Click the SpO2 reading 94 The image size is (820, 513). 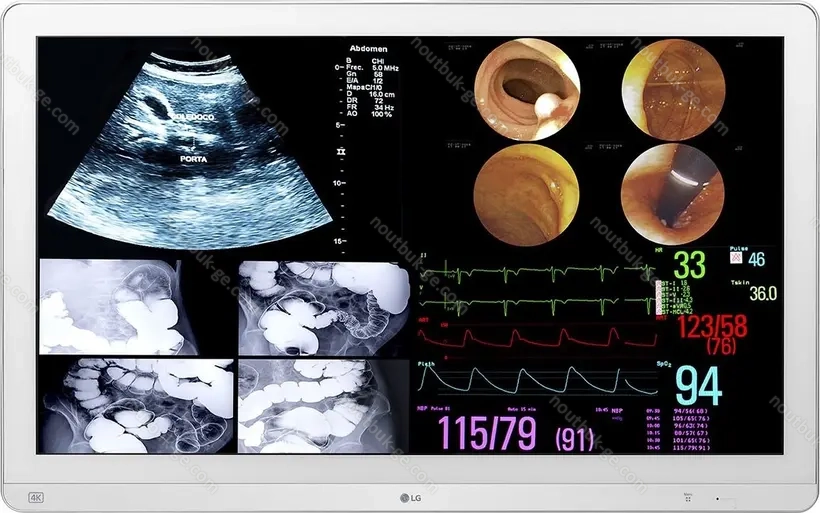[x=698, y=386]
